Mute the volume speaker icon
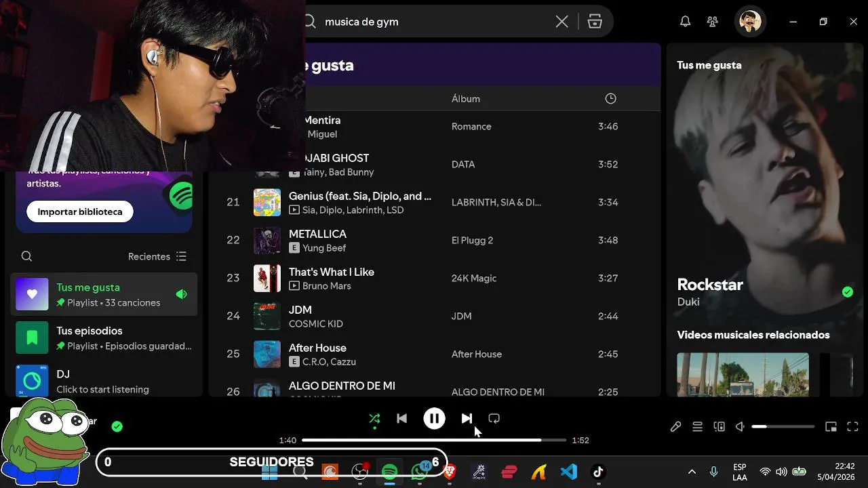The image size is (868, 488). (x=741, y=427)
